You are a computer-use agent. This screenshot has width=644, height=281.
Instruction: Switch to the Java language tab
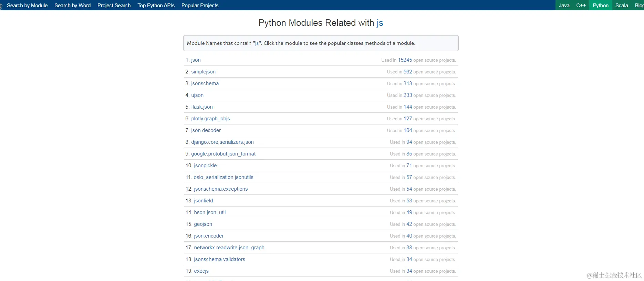point(564,5)
